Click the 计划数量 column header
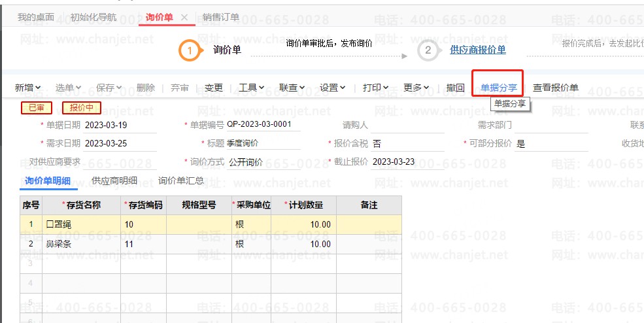The width and height of the screenshot is (644, 323). click(303, 205)
